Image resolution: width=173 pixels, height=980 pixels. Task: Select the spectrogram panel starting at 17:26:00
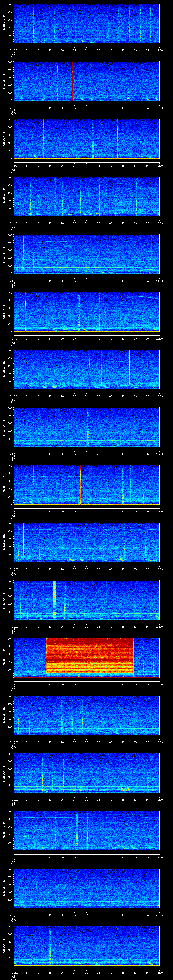coord(87,600)
